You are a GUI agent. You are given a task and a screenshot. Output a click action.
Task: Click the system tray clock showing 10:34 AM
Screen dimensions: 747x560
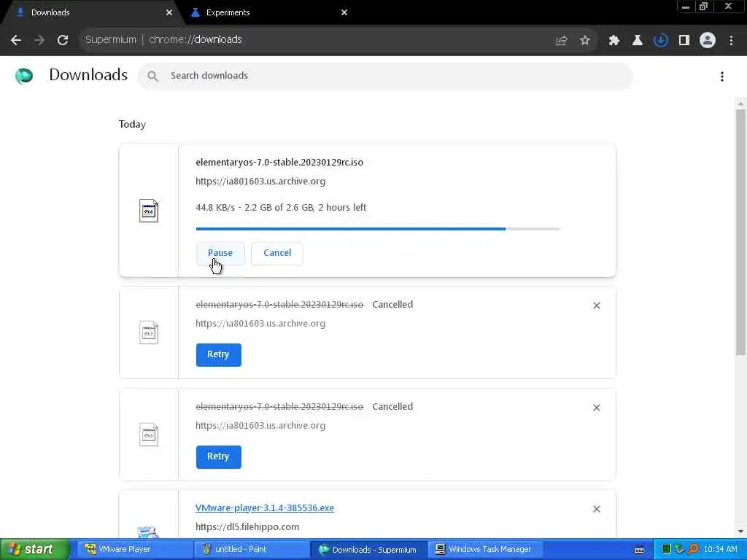[x=720, y=550]
